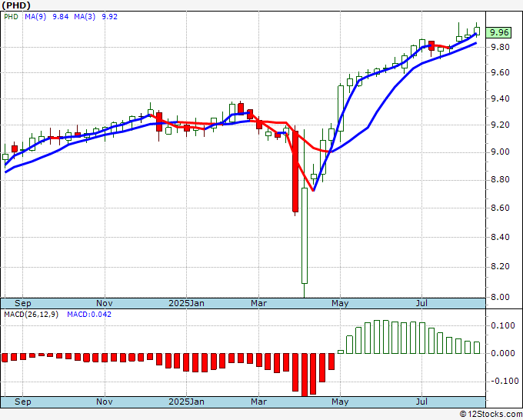The width and height of the screenshot is (523, 420).
Task: Click the 8.40 price axis label
Action: (x=500, y=237)
